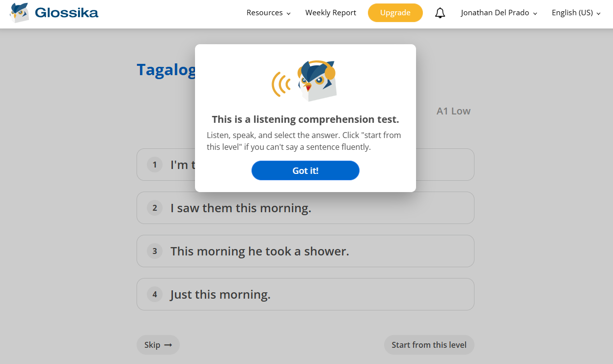
Task: Select the number 1 circle badge
Action: 155,165
